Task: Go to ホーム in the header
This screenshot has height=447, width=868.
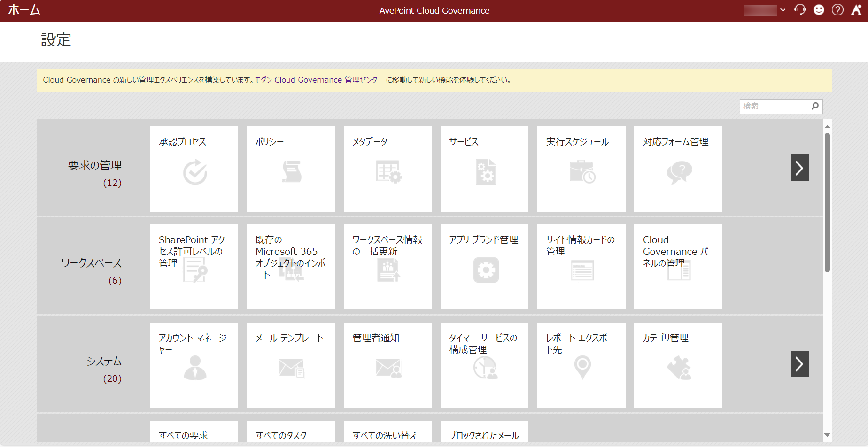Action: click(x=24, y=10)
